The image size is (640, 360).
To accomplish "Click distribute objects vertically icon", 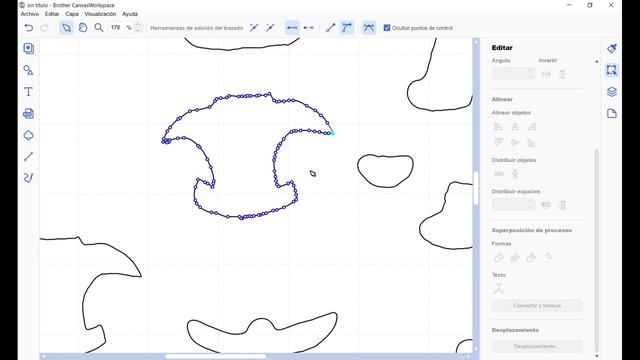I will point(515,174).
